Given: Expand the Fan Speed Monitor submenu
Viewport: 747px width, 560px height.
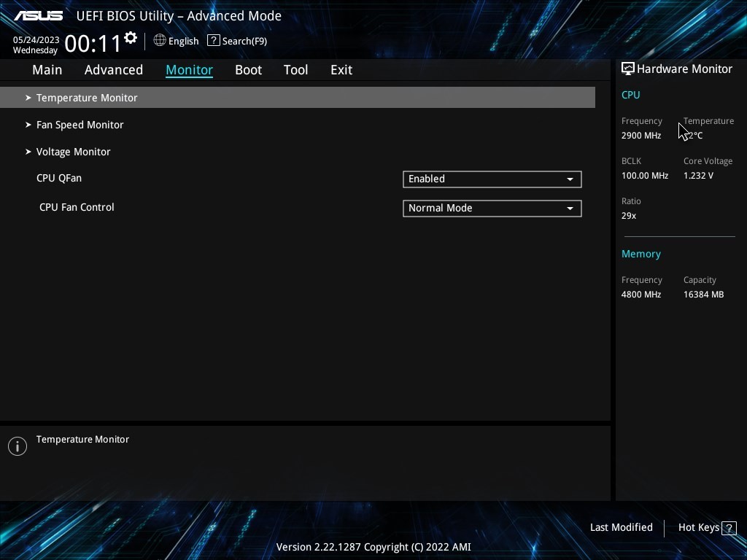Looking at the screenshot, I should pos(80,125).
